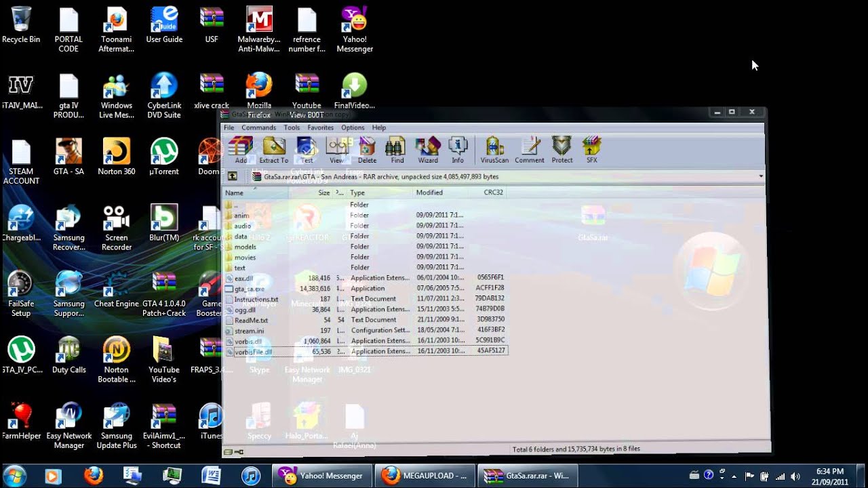Select the Malwarebytes Anti-Malware desktop icon

259,30
